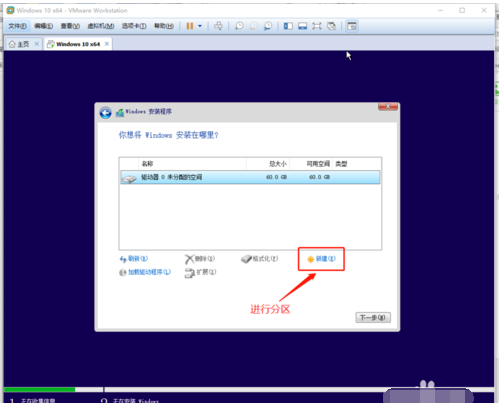Screen dimensions: 499x403
Task: Enter full screen mode icon
Action: coord(317,26)
